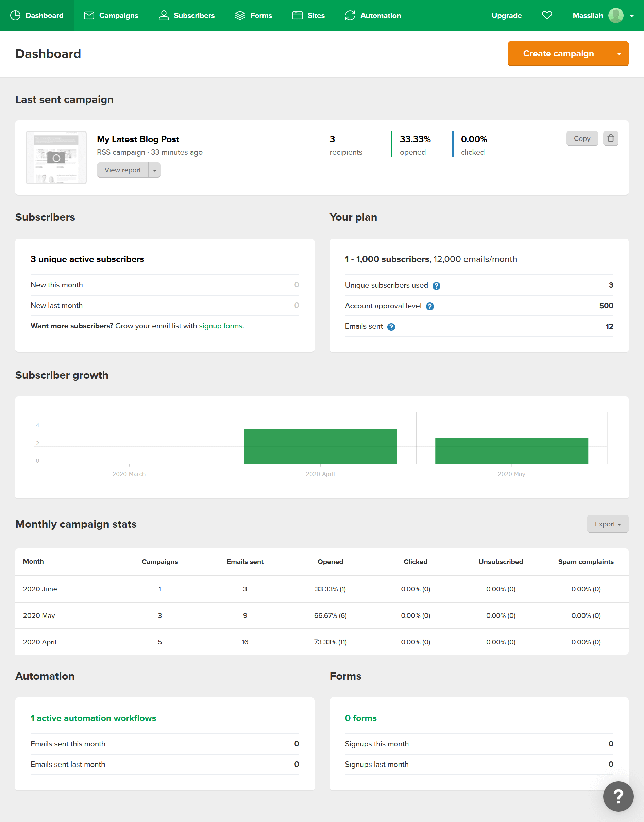Image resolution: width=644 pixels, height=822 pixels.
Task: Click the 2020 April growth bar
Action: (320, 446)
